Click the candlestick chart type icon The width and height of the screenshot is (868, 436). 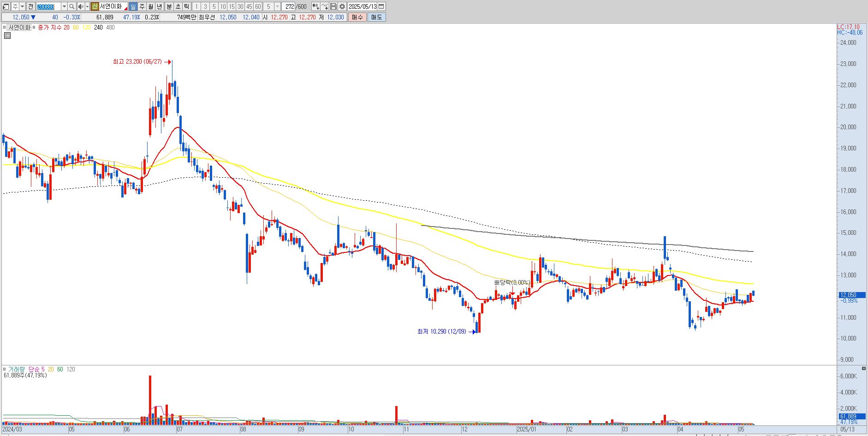click(x=315, y=6)
